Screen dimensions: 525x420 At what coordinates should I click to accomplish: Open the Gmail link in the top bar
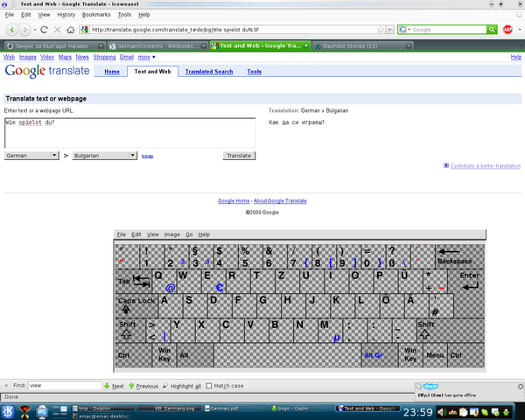click(x=127, y=57)
